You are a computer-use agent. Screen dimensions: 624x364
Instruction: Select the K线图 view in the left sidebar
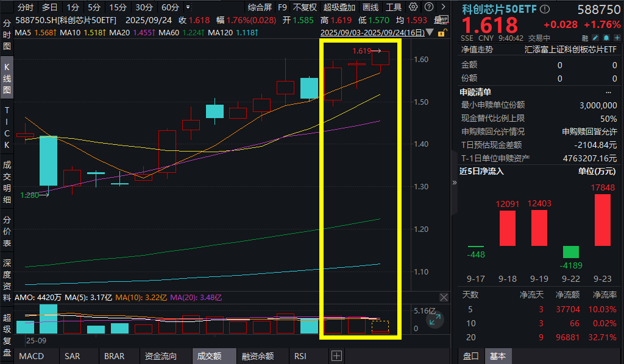pyautogui.click(x=6, y=77)
